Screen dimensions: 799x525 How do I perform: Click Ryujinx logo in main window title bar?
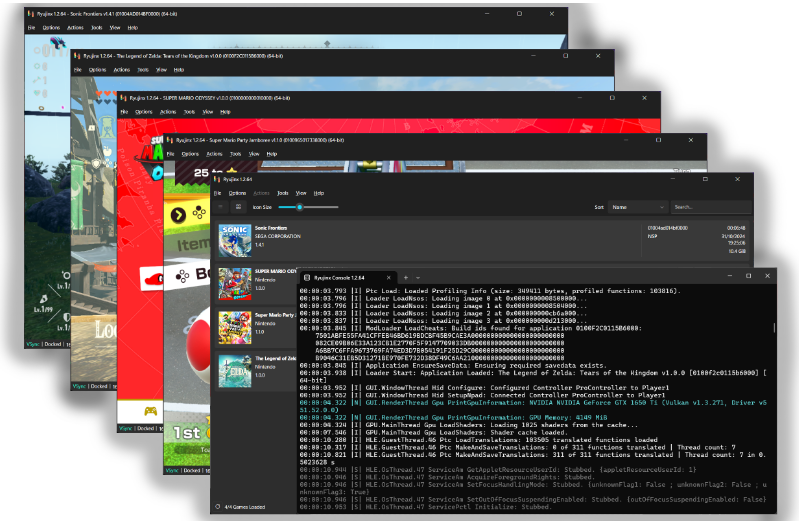[217, 179]
